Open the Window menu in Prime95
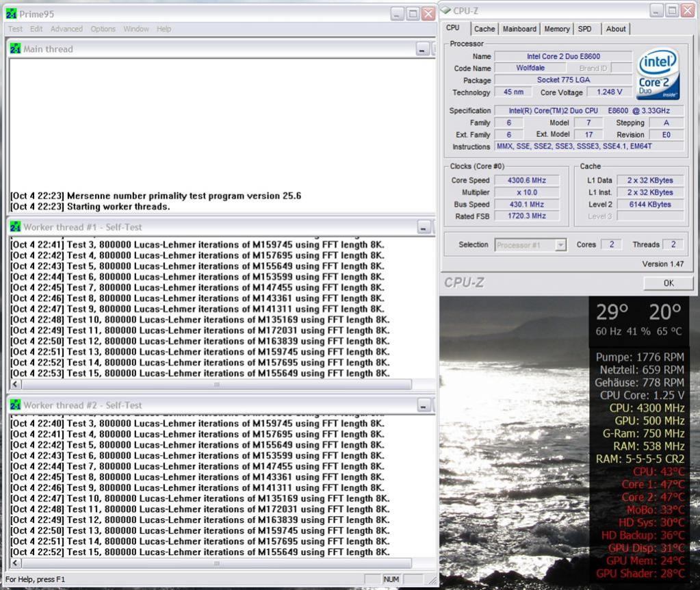Screen dimensions: 700x590 coord(136,29)
